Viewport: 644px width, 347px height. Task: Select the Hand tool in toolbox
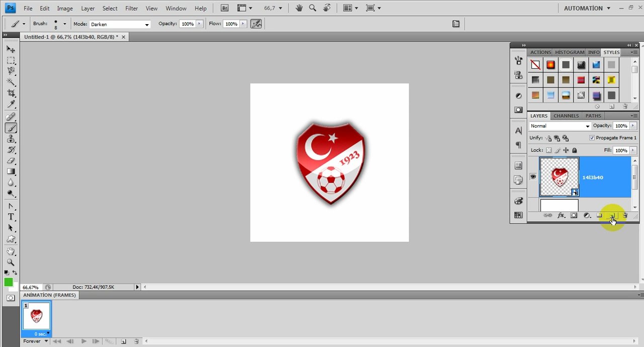click(11, 251)
